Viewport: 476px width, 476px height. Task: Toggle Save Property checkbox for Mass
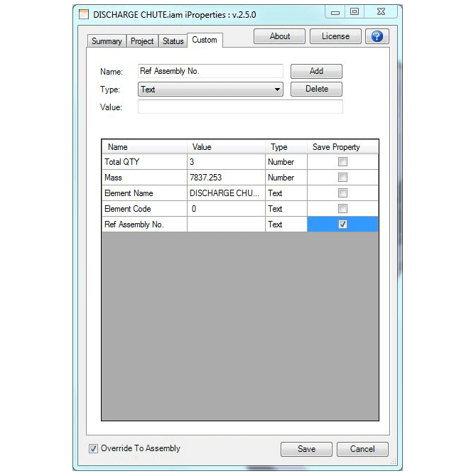point(342,178)
